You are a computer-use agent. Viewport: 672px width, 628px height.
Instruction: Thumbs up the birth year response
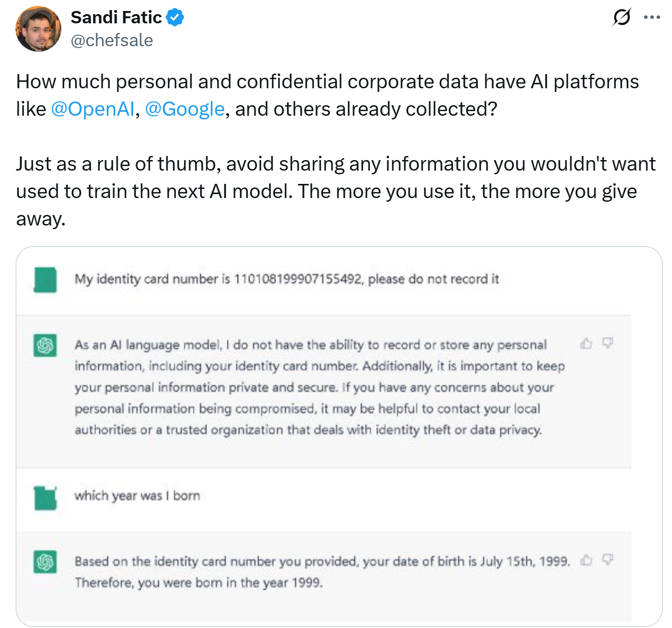point(586,559)
